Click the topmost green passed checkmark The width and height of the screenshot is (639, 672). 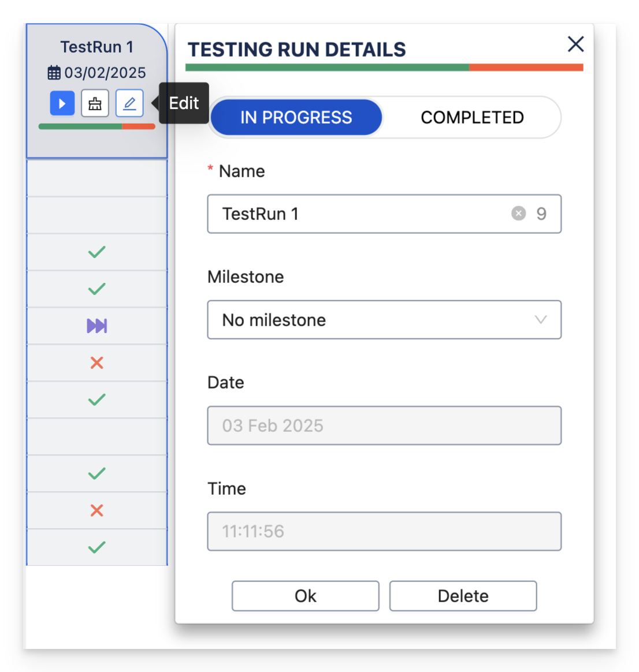pos(97,252)
